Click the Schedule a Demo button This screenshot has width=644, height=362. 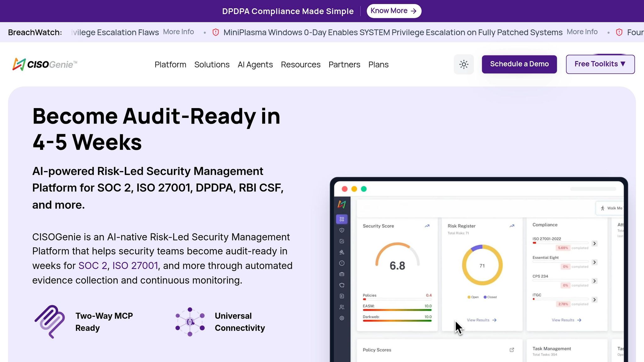tap(519, 64)
